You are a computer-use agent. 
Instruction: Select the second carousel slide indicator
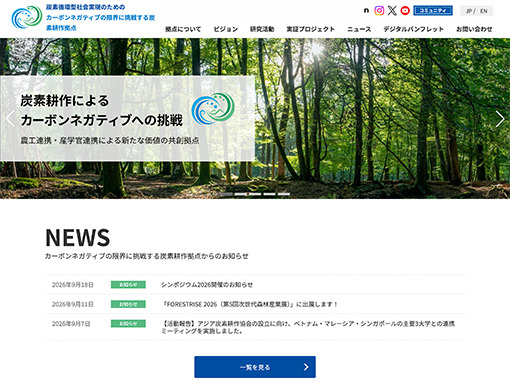point(241,194)
